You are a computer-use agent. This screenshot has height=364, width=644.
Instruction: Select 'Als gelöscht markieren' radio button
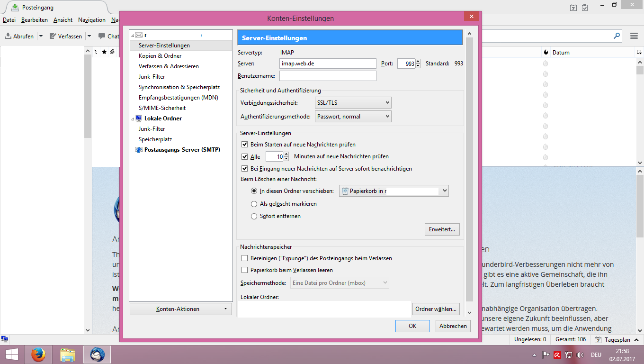(x=254, y=204)
